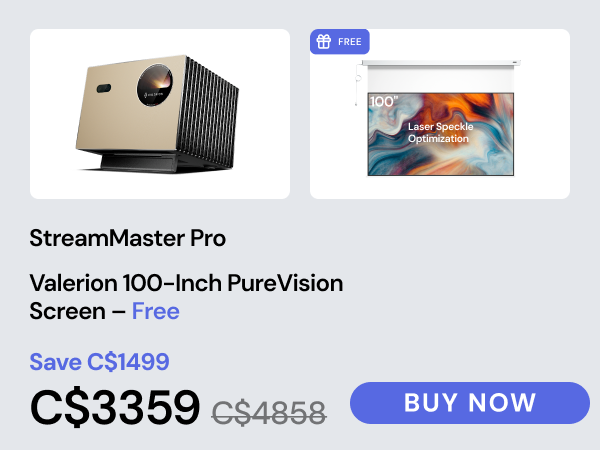The height and width of the screenshot is (450, 600).
Task: Click the blue Free word link
Action: click(x=155, y=311)
